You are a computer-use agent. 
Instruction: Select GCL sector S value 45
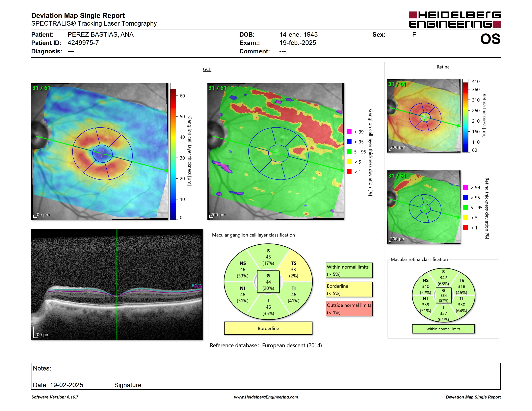coord(268,257)
